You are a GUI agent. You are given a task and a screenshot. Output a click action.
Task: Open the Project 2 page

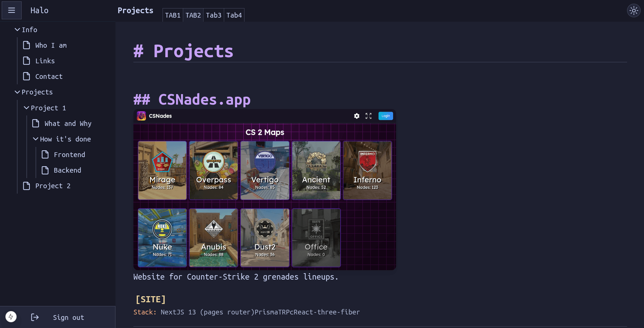click(x=53, y=186)
